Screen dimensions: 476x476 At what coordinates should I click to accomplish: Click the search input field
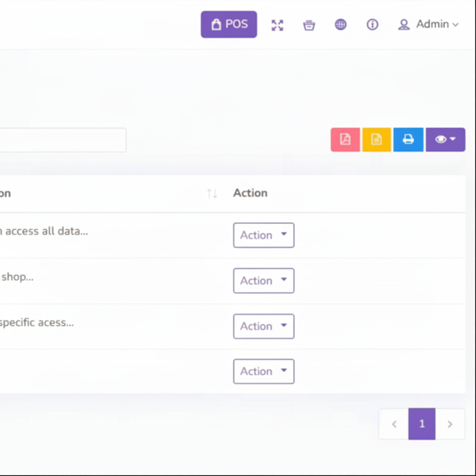[x=62, y=140]
